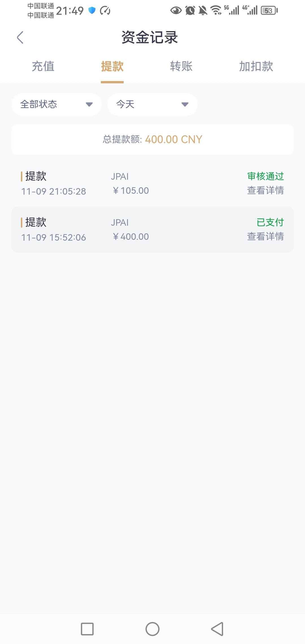Tap the Android recent apps square button
Image resolution: width=305 pixels, height=644 pixels.
click(87, 629)
